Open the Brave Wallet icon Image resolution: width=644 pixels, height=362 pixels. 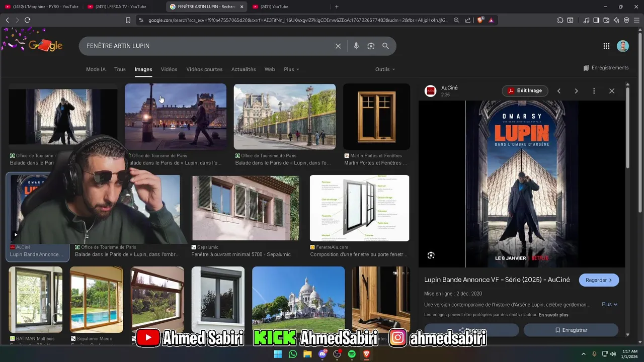606,20
